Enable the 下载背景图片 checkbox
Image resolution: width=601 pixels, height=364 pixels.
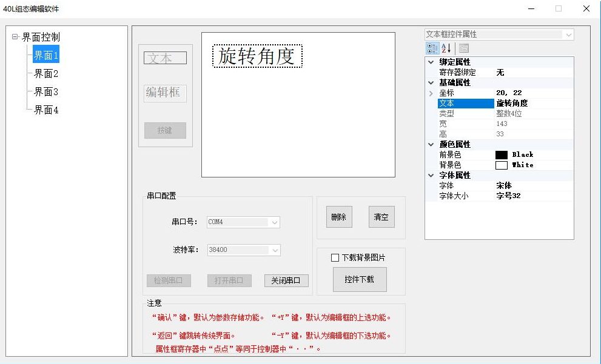(x=335, y=257)
